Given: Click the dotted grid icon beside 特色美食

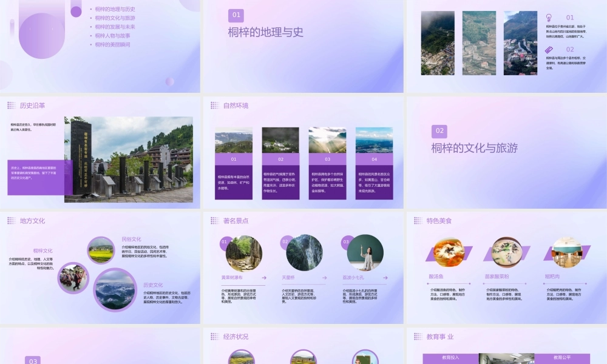Looking at the screenshot, I should 418,221.
